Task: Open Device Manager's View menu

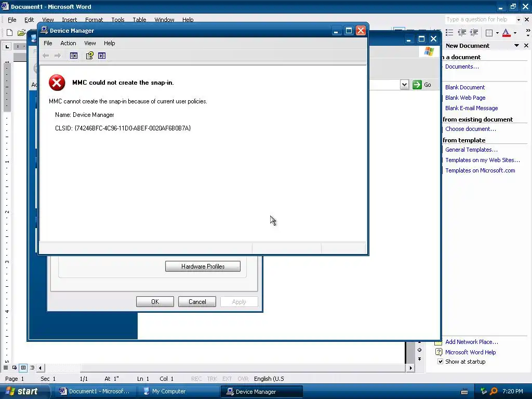Action: (x=90, y=43)
